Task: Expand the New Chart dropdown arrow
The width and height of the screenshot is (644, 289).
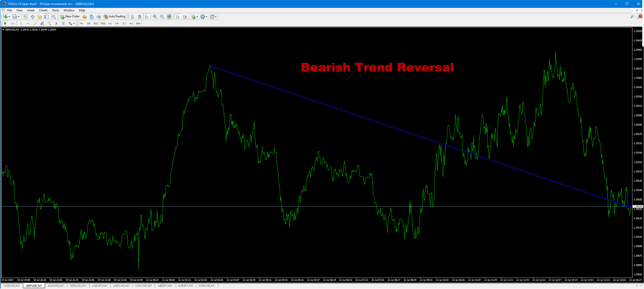Action: click(9, 17)
